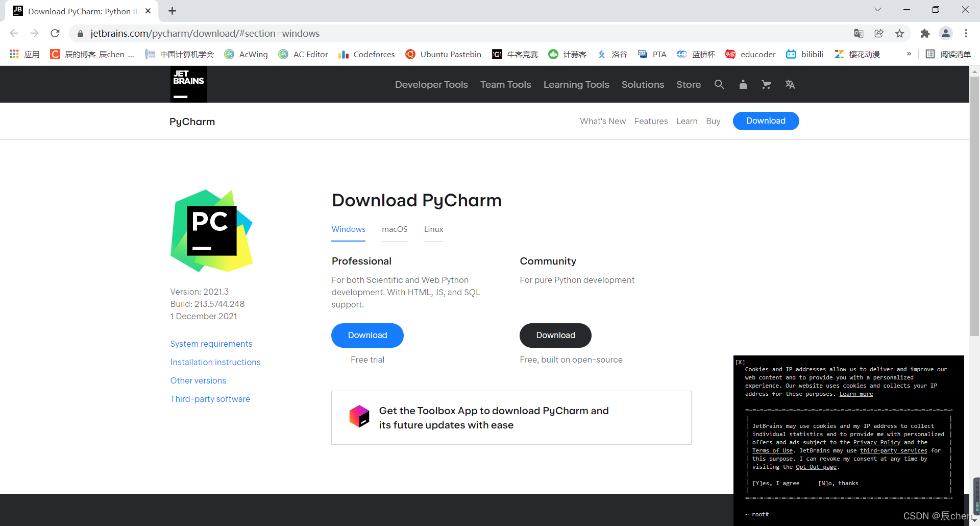This screenshot has width=980, height=526.
Task: Open the AC Editor bookmark
Action: 303,54
